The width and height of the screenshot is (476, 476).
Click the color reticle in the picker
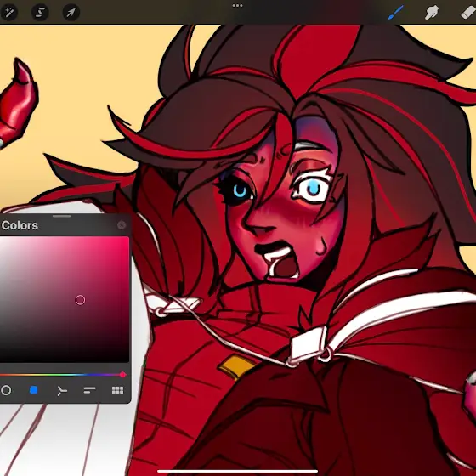[80, 300]
